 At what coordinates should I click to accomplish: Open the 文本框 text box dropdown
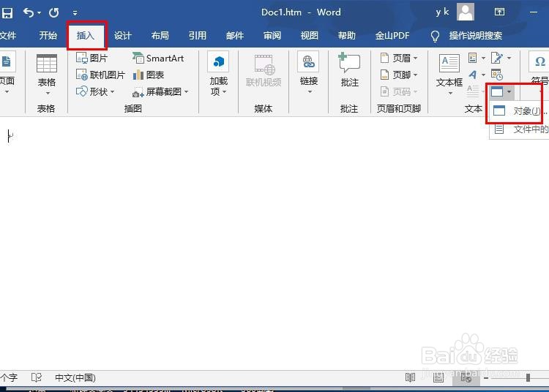449,74
